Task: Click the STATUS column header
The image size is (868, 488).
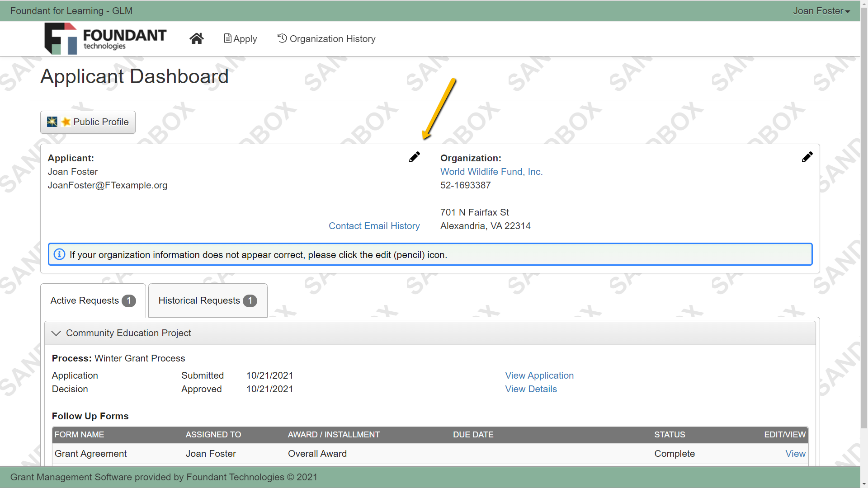Action: click(670, 435)
